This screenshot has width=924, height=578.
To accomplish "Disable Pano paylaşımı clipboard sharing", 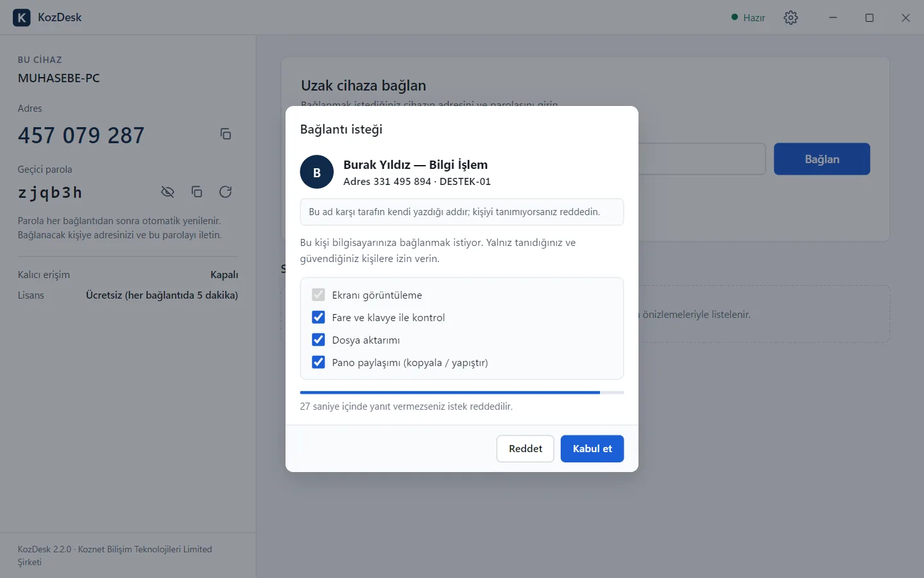I will coord(318,362).
